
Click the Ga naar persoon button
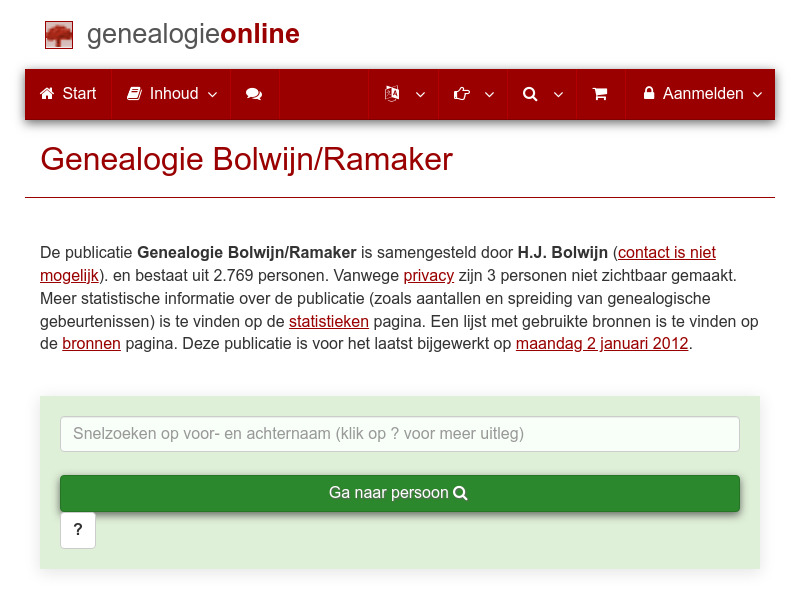click(400, 493)
